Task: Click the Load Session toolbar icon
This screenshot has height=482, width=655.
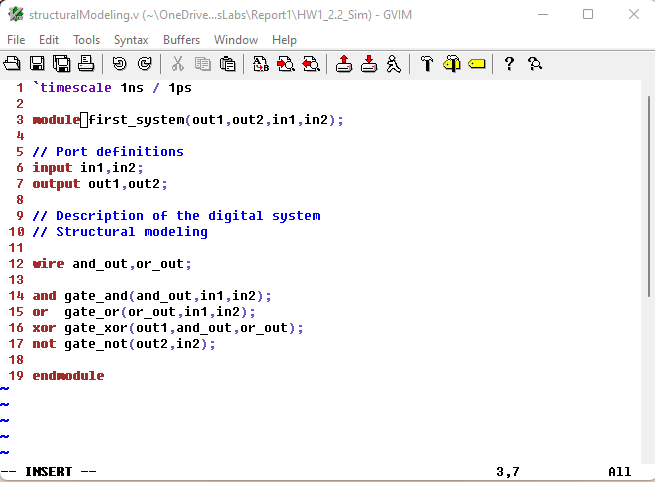Action: (x=344, y=64)
